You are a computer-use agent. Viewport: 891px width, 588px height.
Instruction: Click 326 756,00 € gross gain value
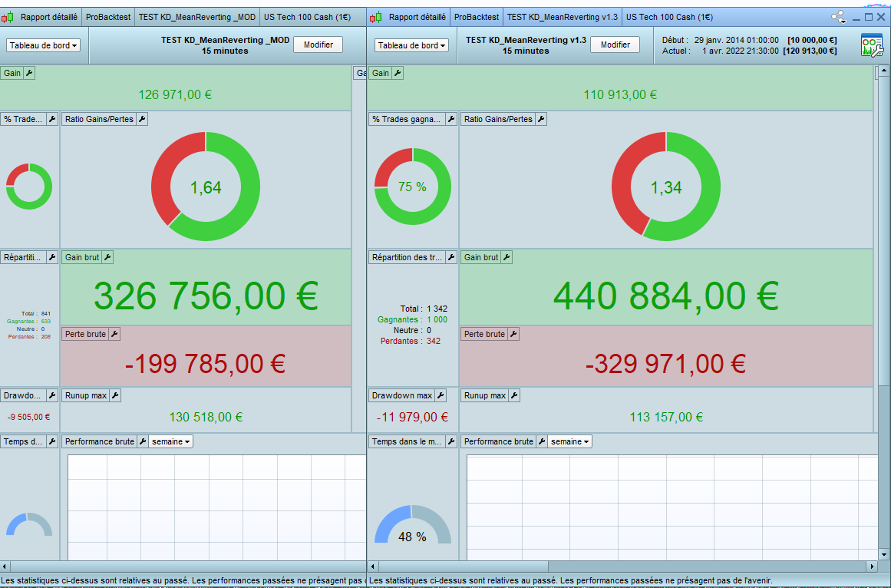(206, 296)
